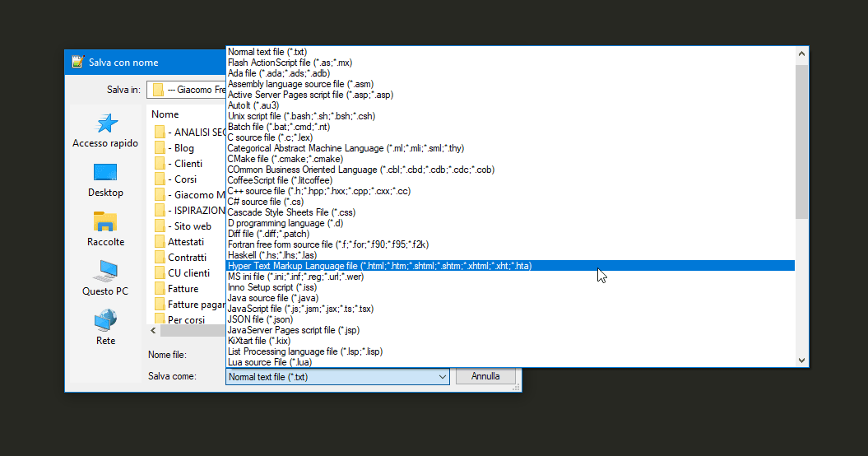The image size is (868, 456).
Task: Choose Active Server Pages script file
Action: click(x=510, y=95)
